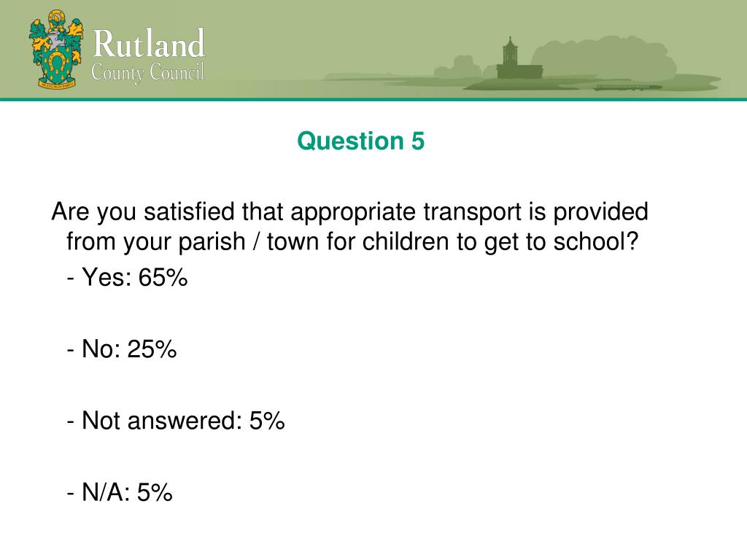The height and width of the screenshot is (560, 747).
Task: Click the teal divider line under banner
Action: point(373,99)
